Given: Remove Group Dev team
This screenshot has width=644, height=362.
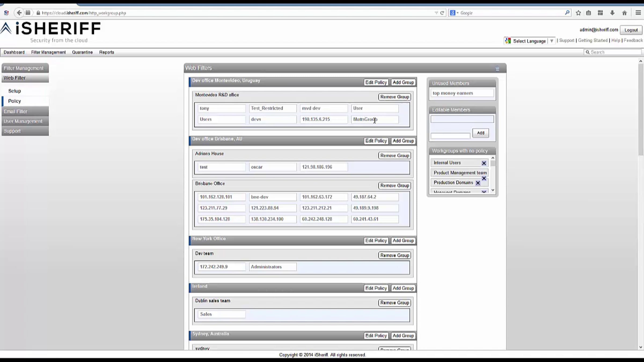Looking at the screenshot, I should pyautogui.click(x=394, y=255).
